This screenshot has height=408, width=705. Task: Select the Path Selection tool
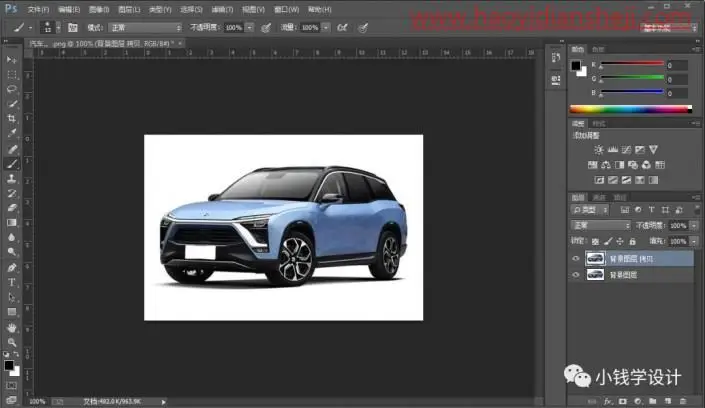(x=12, y=297)
